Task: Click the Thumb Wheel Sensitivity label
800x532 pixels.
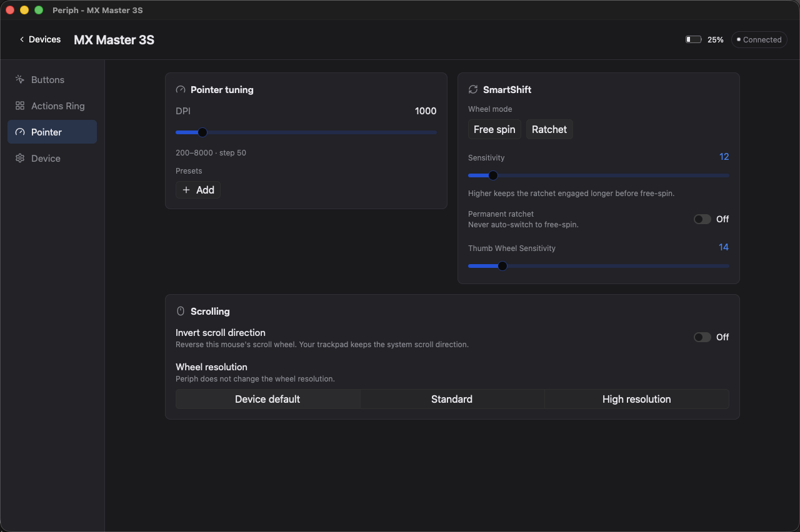Action: (x=512, y=249)
